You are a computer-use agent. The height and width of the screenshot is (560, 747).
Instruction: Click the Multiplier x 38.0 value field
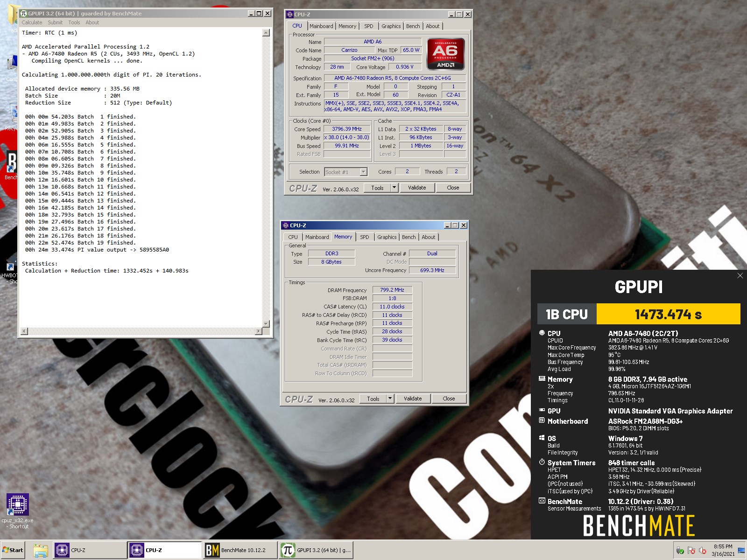click(347, 138)
